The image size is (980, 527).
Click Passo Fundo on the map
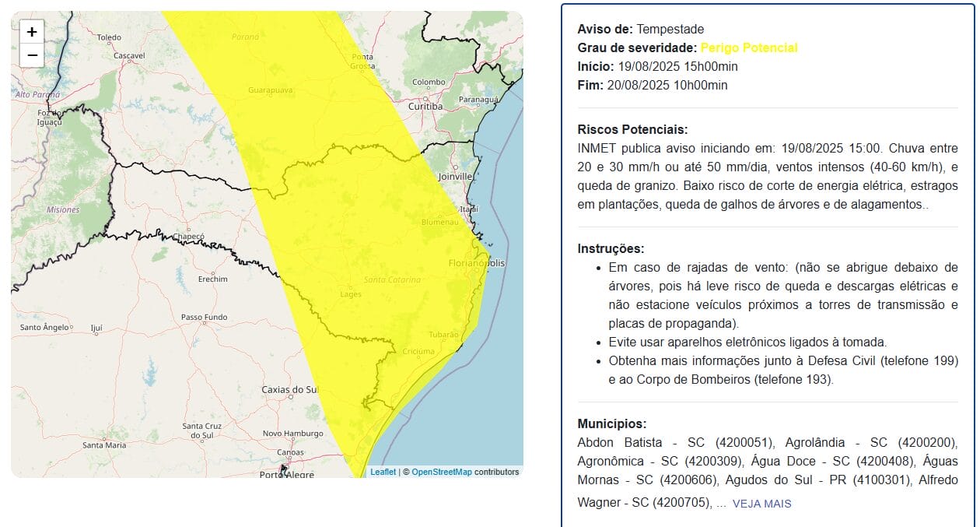click(204, 318)
